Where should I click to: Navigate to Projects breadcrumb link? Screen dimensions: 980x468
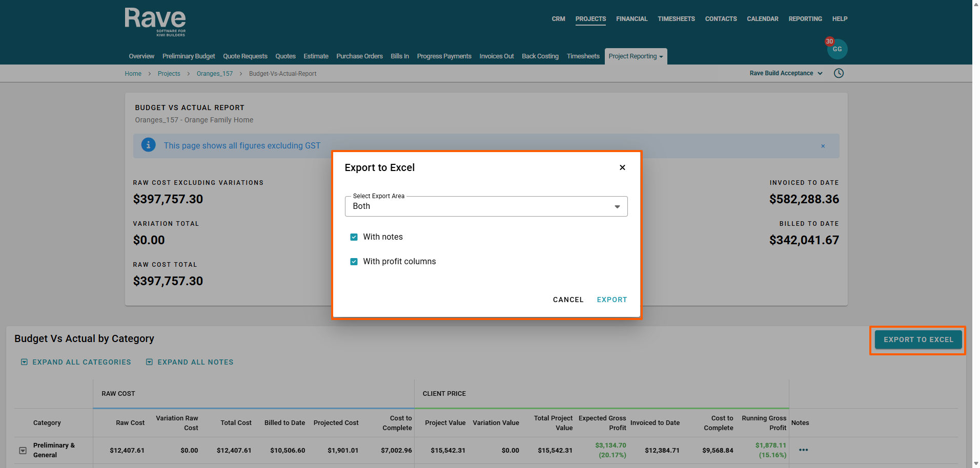point(169,74)
